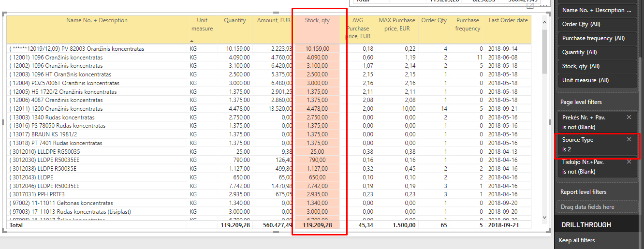
Task: Remove the Source Type filter with X
Action: coord(629,139)
